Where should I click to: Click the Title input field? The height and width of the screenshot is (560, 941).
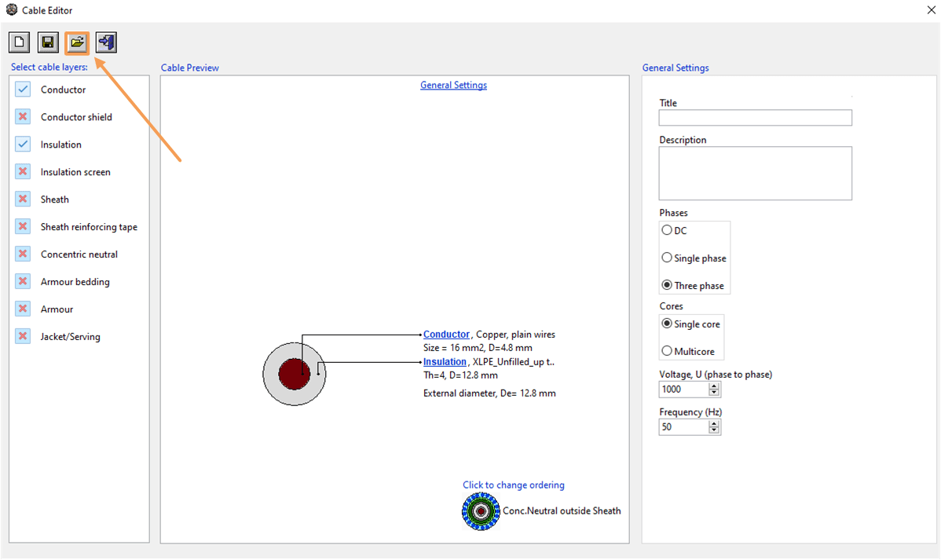(x=754, y=117)
